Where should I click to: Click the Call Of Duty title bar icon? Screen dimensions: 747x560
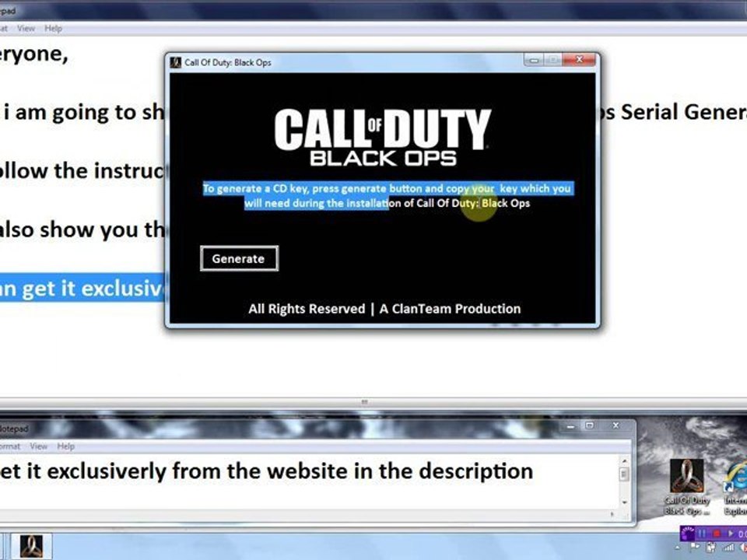click(x=176, y=62)
